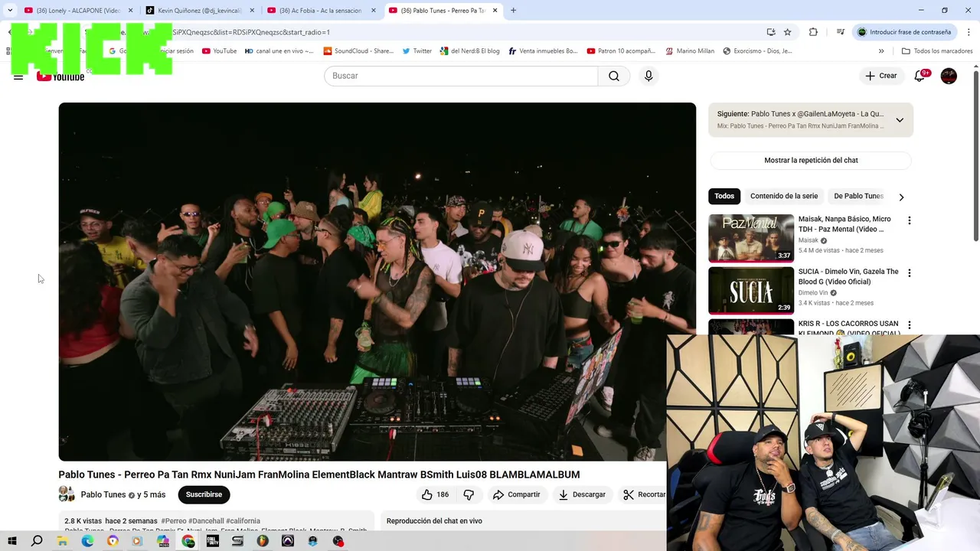Image resolution: width=980 pixels, height=551 pixels.
Task: Expand the Siguiente mix playlist panel
Action: click(900, 120)
